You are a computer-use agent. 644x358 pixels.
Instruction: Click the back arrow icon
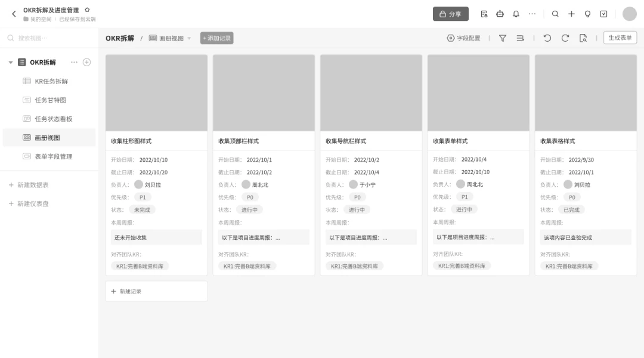(x=14, y=14)
